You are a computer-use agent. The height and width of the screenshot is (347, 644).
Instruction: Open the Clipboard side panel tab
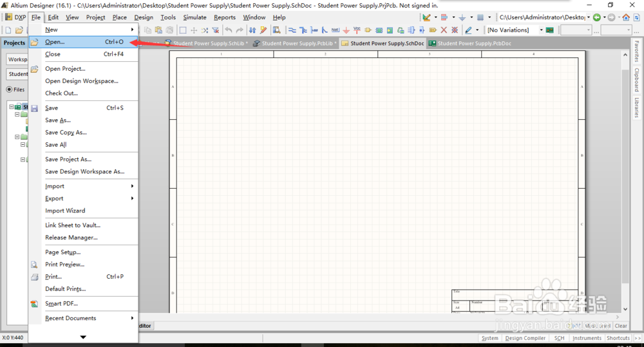[637, 80]
